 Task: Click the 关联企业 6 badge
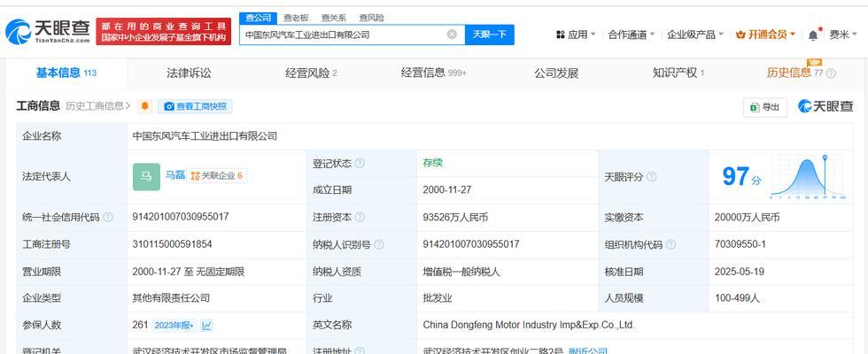(x=216, y=176)
